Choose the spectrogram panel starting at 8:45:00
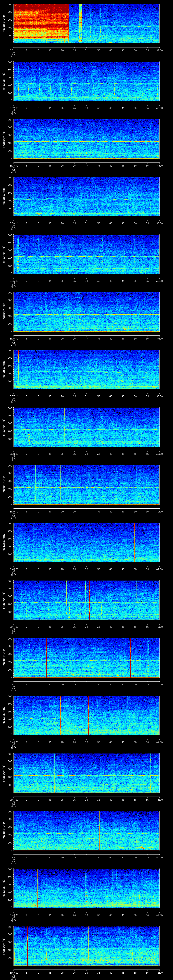173x980 pixels. [86, 831]
